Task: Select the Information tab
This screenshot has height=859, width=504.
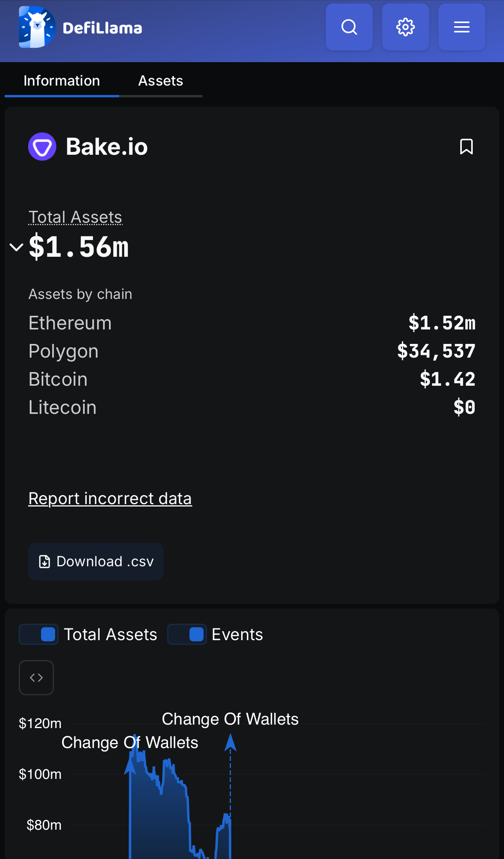Action: click(x=62, y=81)
